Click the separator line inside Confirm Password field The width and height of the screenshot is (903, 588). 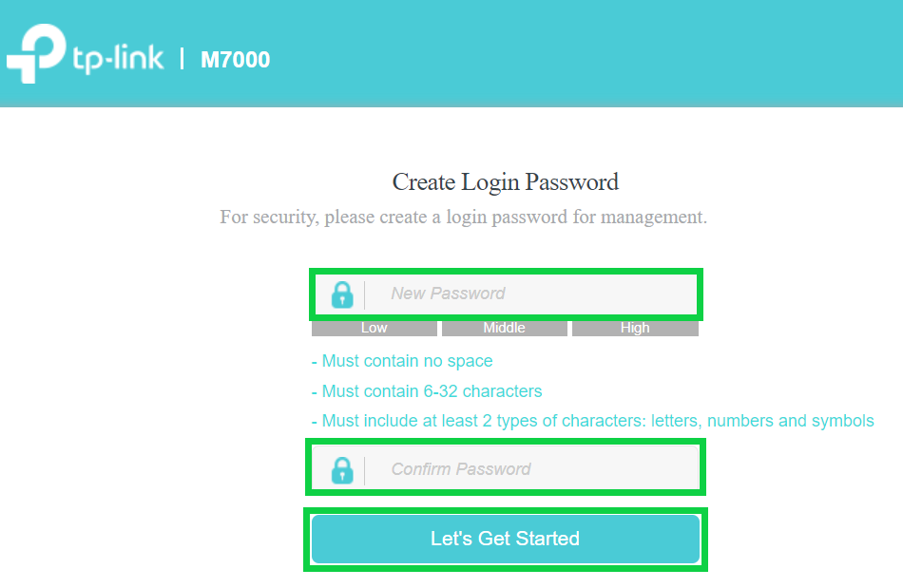[364, 469]
